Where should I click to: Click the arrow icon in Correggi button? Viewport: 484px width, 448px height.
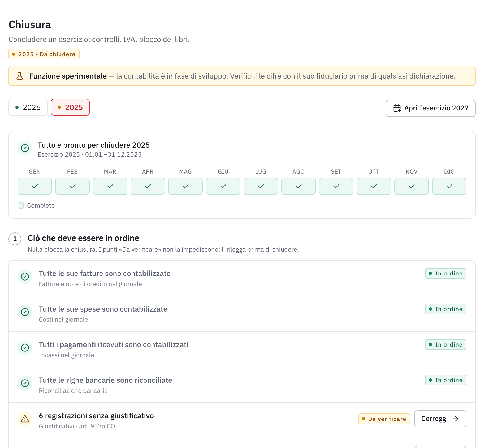pyautogui.click(x=455, y=419)
